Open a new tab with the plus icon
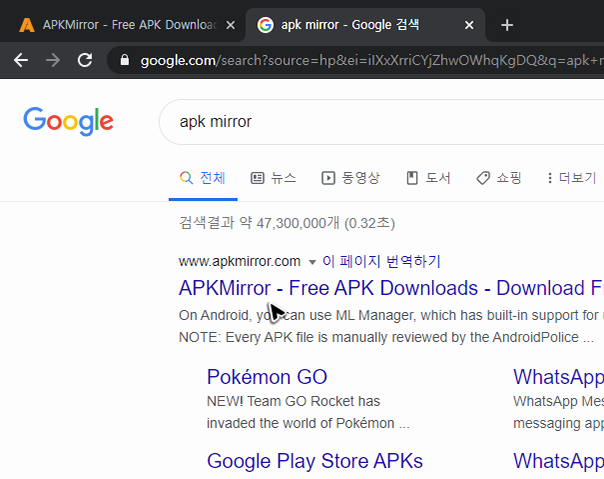The width and height of the screenshot is (604, 479). click(x=507, y=25)
